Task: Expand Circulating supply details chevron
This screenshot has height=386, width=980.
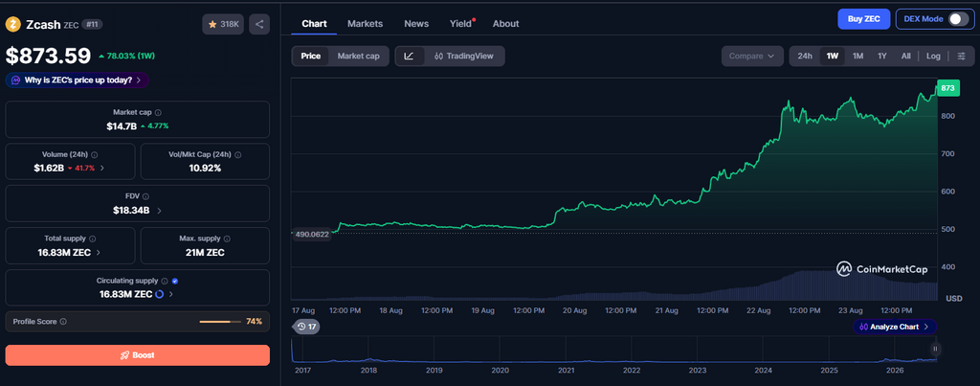Action: [171, 294]
